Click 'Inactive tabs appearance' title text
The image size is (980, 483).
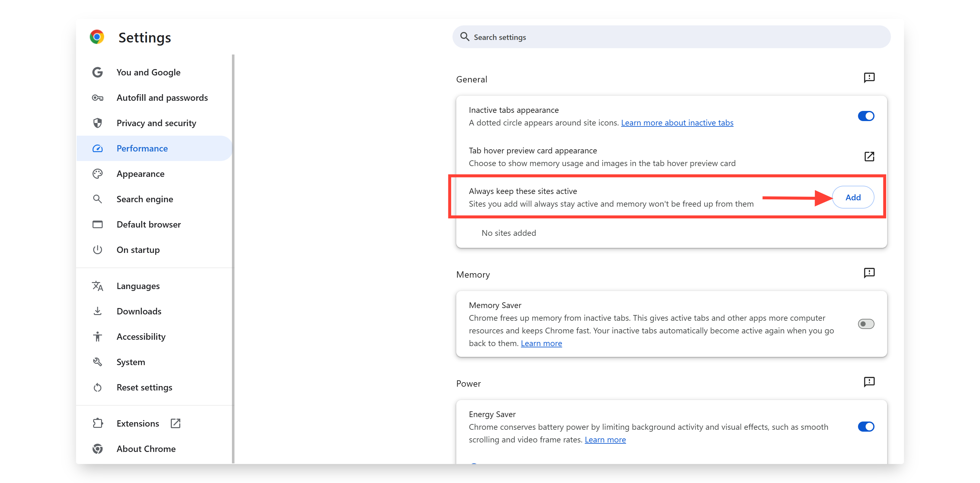(514, 110)
